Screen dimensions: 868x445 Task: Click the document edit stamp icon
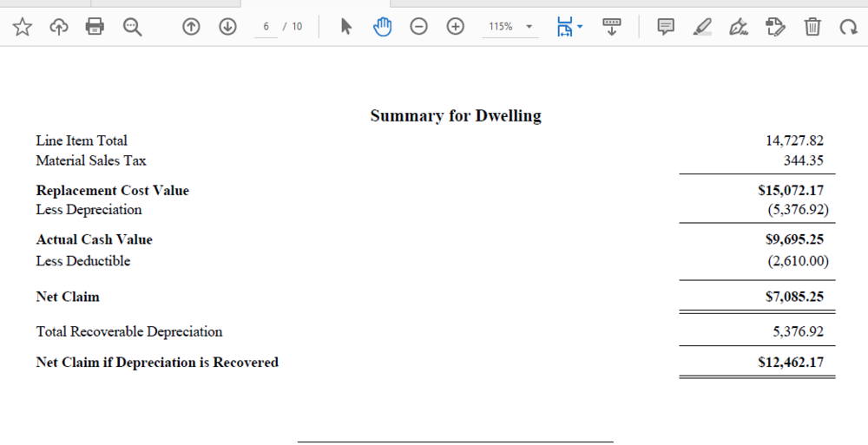point(776,27)
